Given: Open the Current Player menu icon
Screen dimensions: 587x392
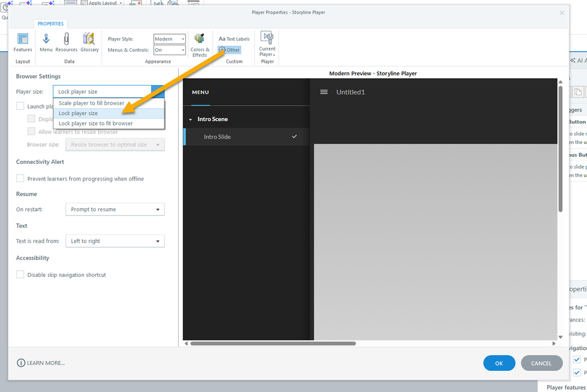Looking at the screenshot, I should coord(267,44).
